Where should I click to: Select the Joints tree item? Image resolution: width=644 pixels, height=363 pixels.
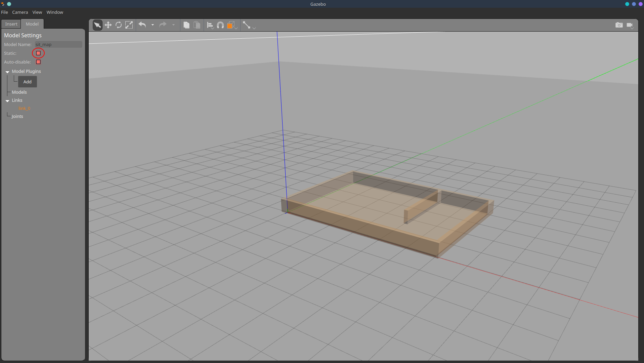[x=17, y=116]
